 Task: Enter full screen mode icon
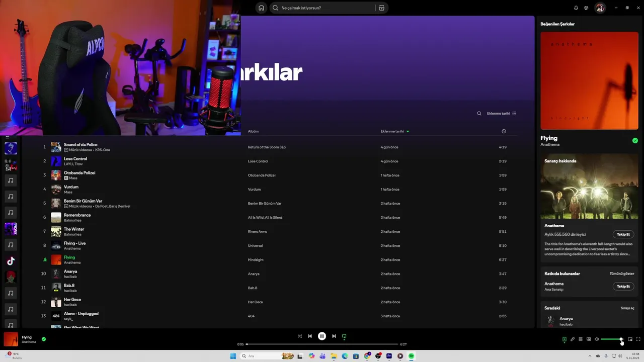(638, 339)
